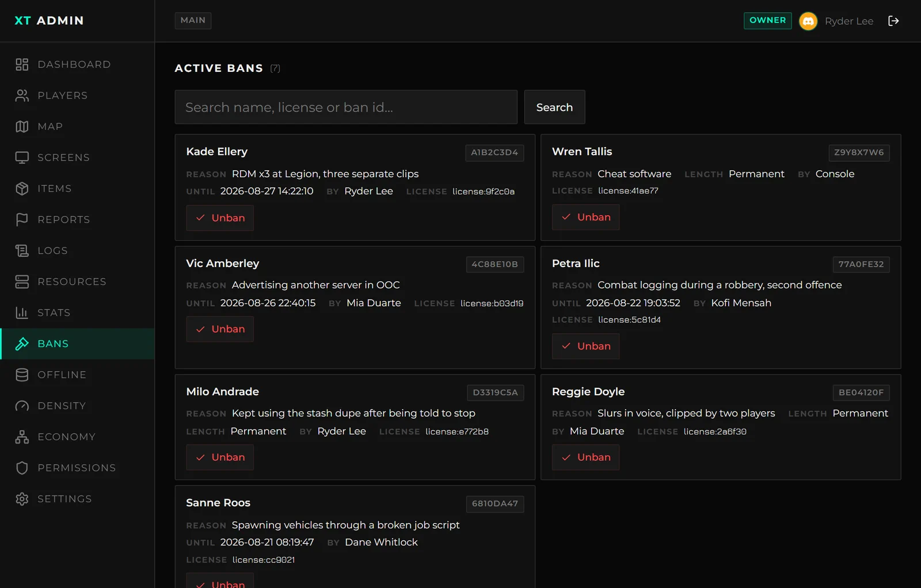
Task: Click the Density gauge icon
Action: (22, 406)
